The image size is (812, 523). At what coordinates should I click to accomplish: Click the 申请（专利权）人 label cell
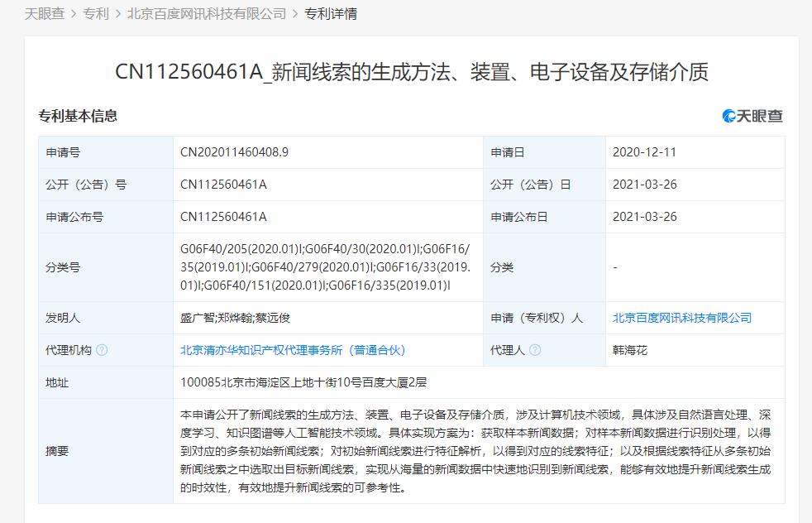click(544, 318)
